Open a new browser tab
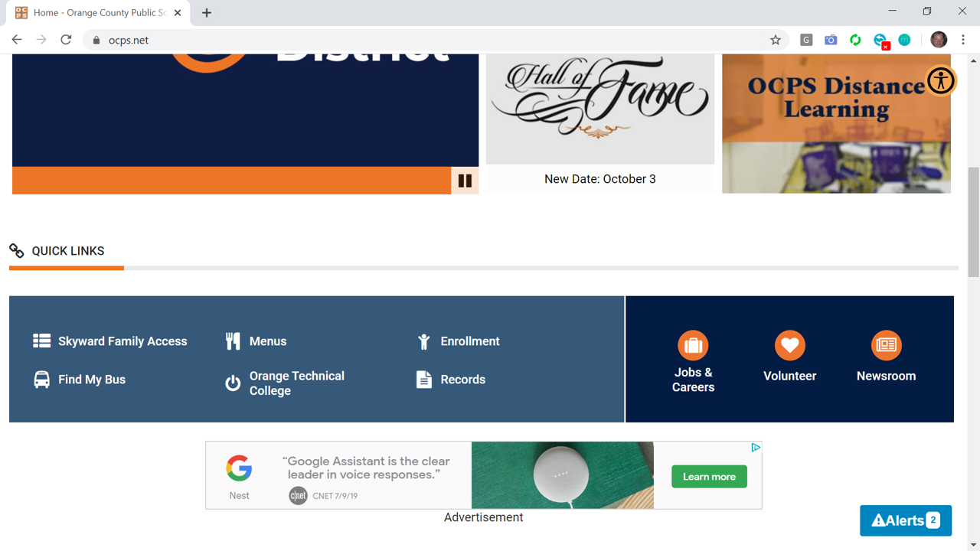 point(207,13)
